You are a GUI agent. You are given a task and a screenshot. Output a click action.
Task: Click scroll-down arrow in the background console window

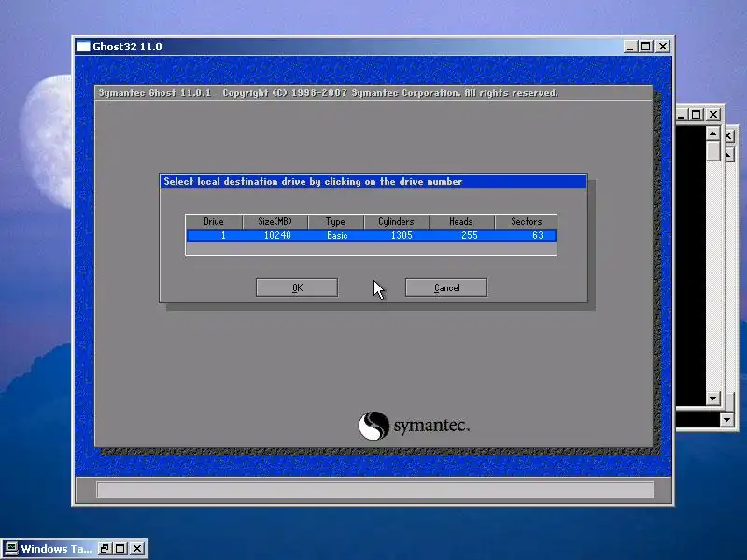tap(712, 399)
